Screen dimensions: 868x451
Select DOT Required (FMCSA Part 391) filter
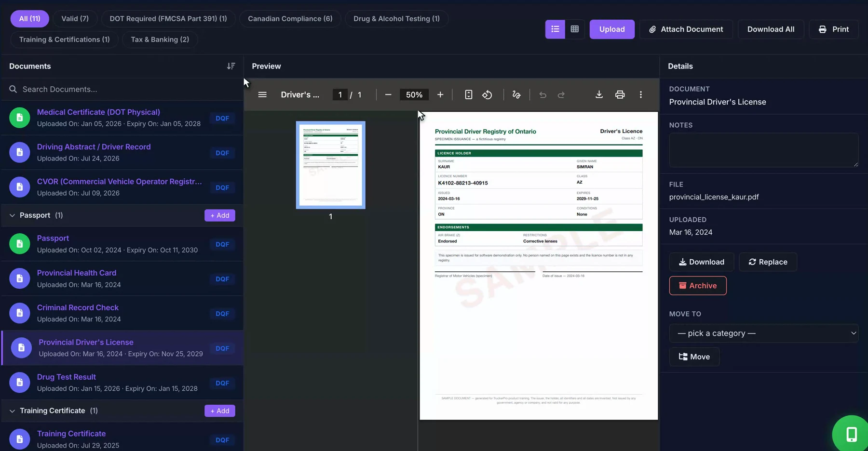point(168,19)
